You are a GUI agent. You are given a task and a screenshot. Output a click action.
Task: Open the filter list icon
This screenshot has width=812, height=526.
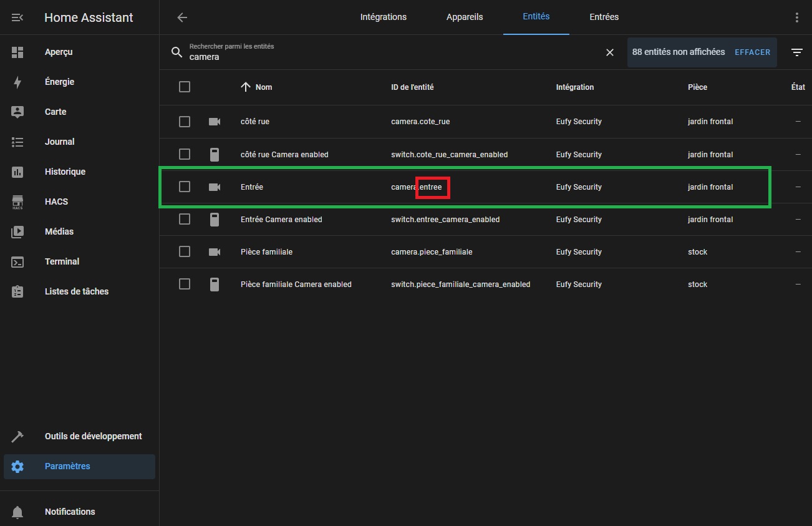click(796, 52)
